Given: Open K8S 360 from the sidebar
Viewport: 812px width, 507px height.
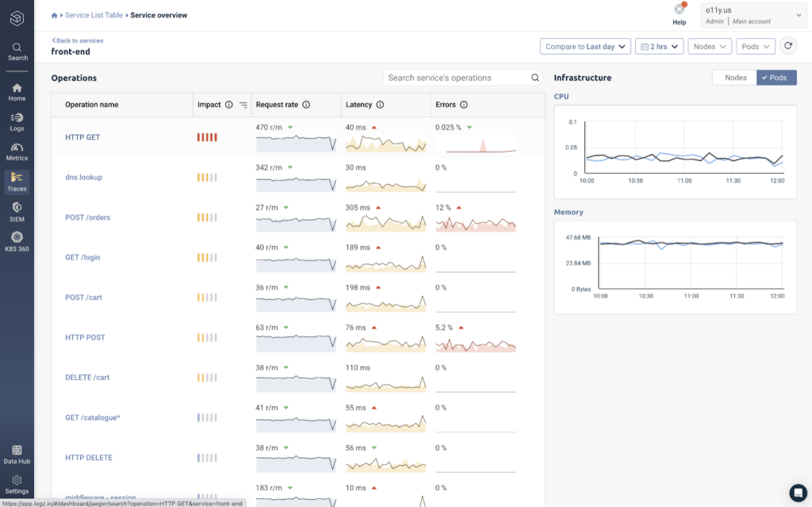Looking at the screenshot, I should [x=17, y=242].
